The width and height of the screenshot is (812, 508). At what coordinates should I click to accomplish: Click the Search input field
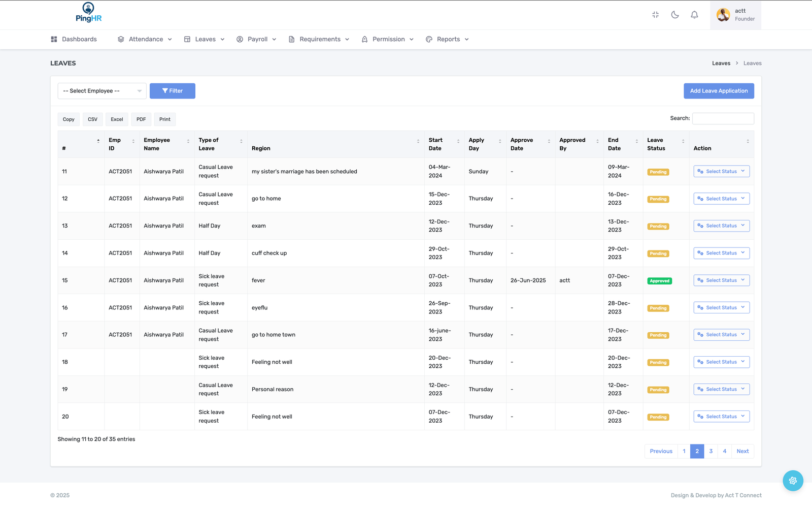[x=723, y=118]
